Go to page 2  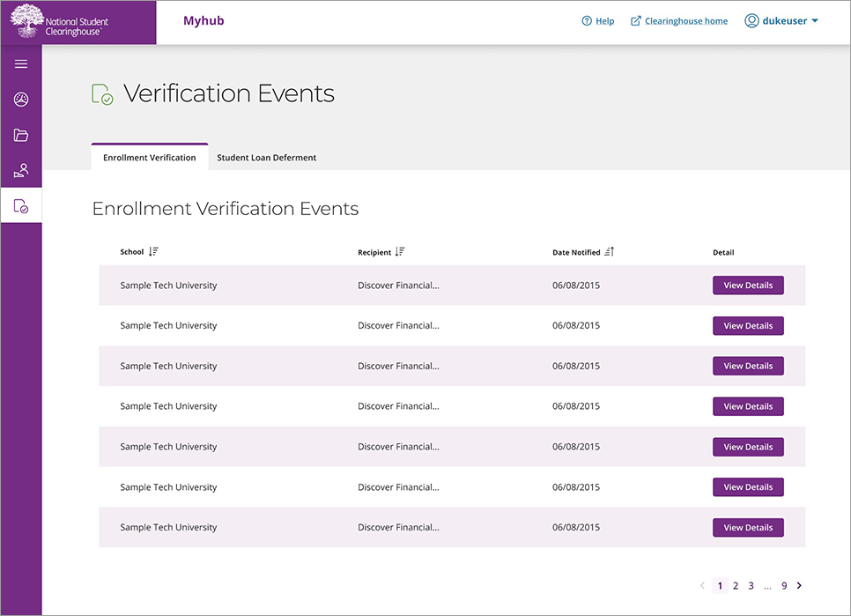coord(736,586)
